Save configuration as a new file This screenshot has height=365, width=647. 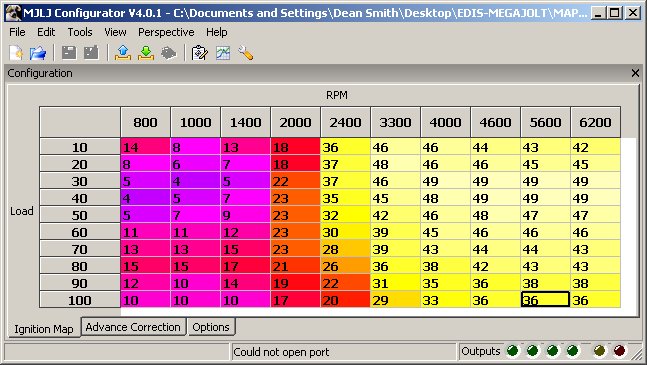pyautogui.click(x=91, y=53)
